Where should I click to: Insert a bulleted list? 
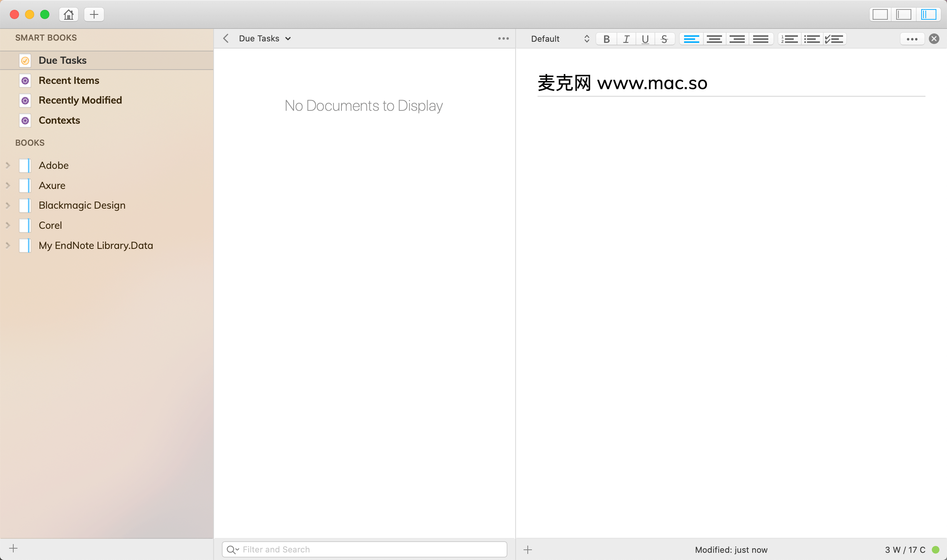pos(812,39)
